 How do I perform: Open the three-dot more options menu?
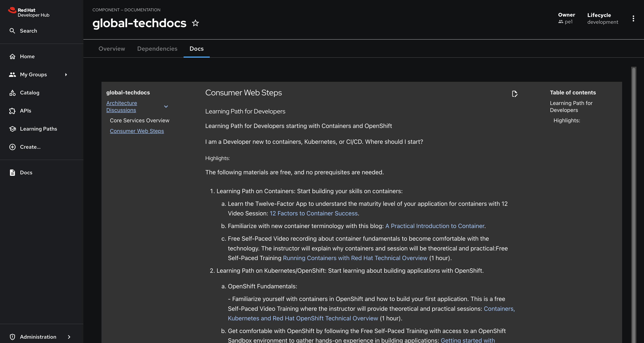(x=633, y=18)
